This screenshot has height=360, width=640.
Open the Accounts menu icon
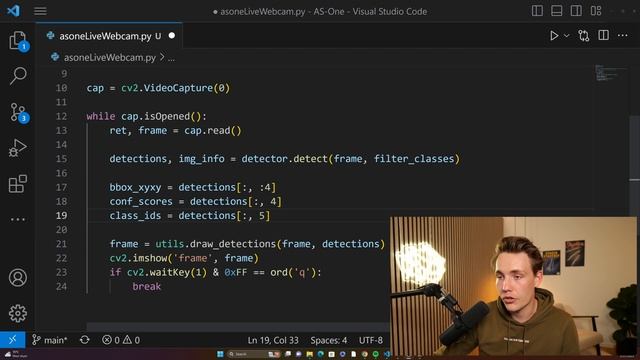(18, 278)
